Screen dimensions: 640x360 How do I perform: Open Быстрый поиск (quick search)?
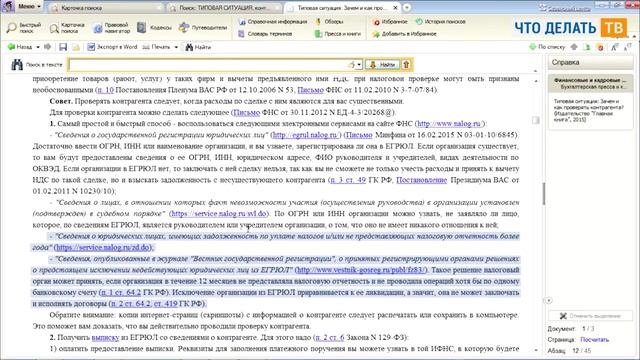[24, 28]
